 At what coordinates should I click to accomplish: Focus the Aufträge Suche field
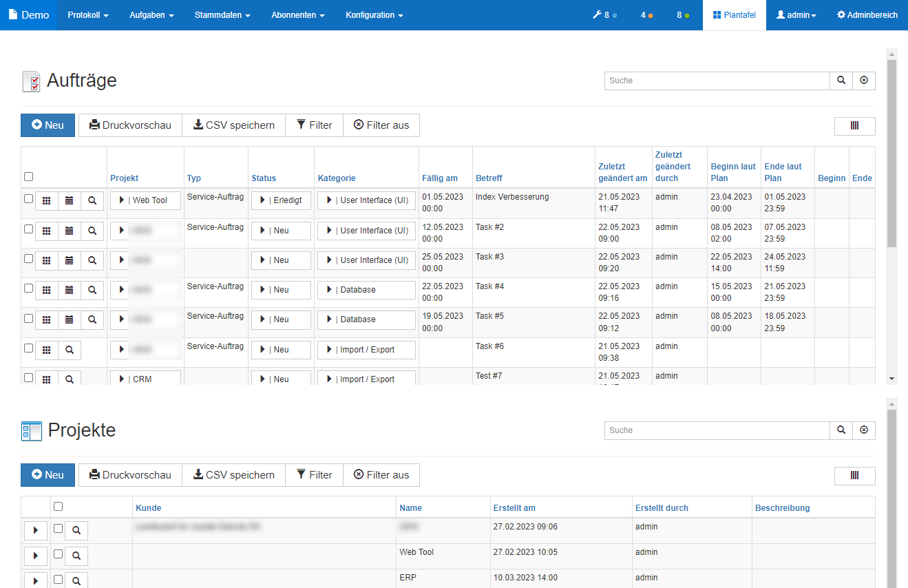pos(717,81)
